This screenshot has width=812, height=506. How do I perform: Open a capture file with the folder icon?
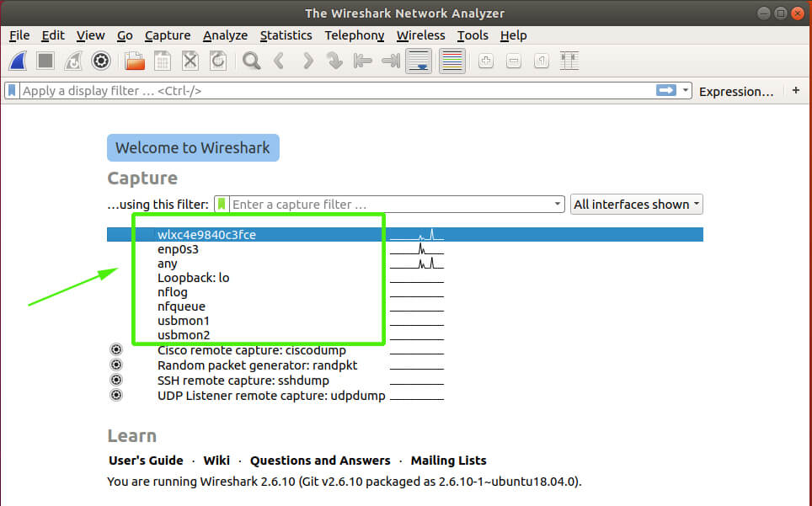click(135, 61)
